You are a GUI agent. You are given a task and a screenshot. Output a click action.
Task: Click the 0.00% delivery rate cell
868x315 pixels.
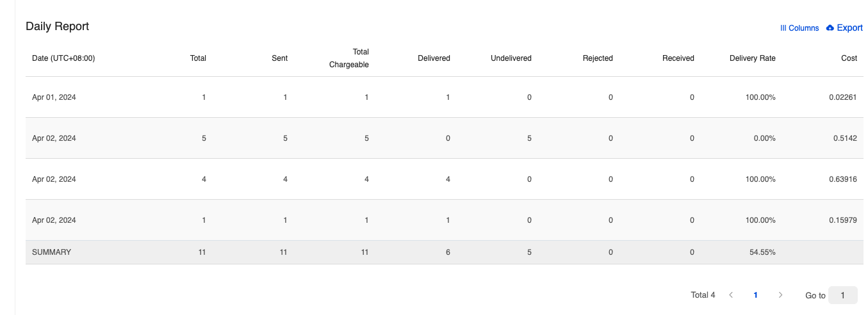tap(764, 138)
